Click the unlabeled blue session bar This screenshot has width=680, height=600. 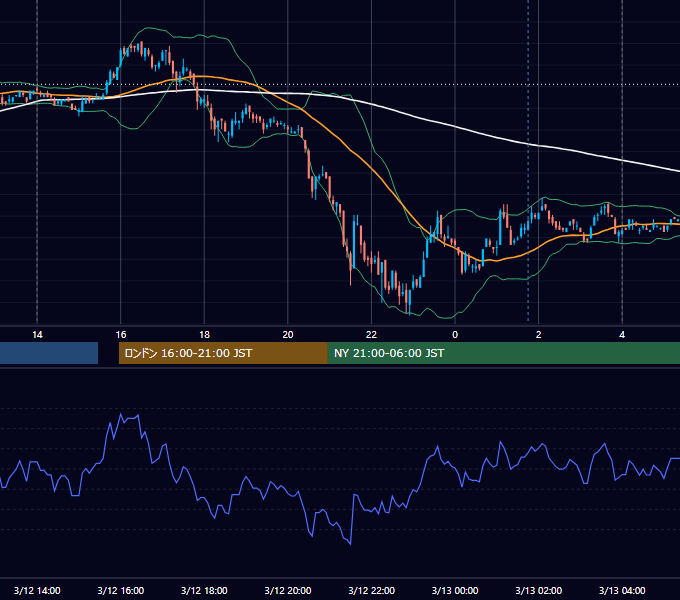tap(49, 353)
